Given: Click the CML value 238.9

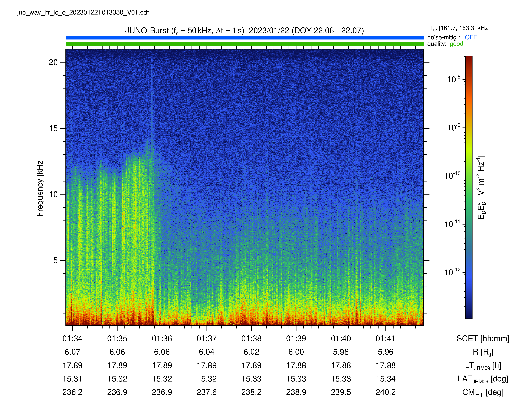Looking at the screenshot, I should [x=296, y=392].
